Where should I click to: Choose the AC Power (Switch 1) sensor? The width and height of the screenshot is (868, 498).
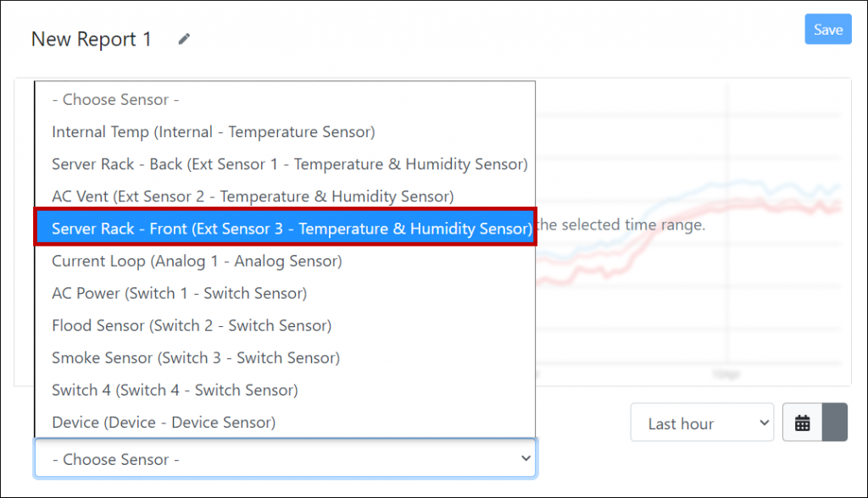[181, 293]
